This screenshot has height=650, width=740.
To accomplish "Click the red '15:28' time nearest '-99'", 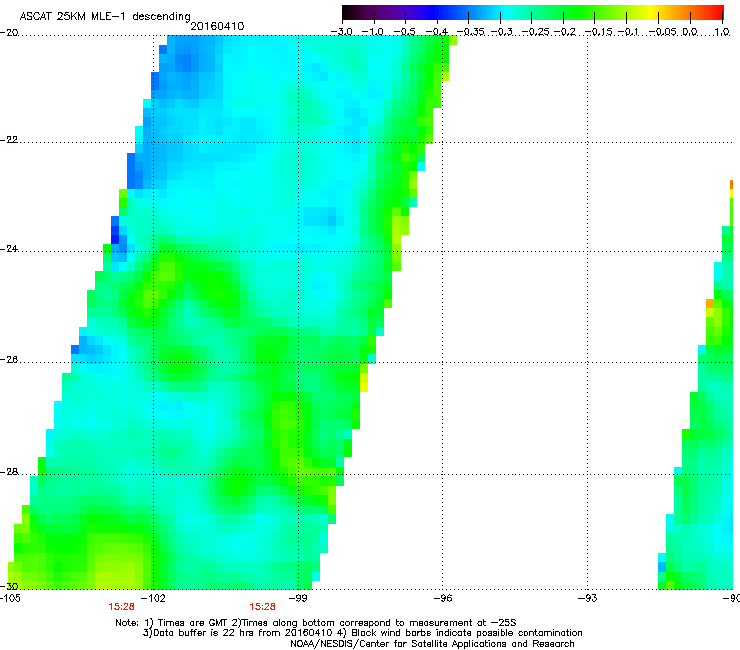I will coord(262,607).
